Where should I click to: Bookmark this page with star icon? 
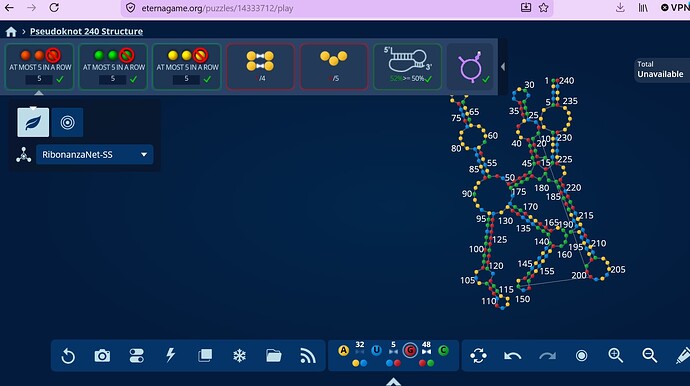543,7
